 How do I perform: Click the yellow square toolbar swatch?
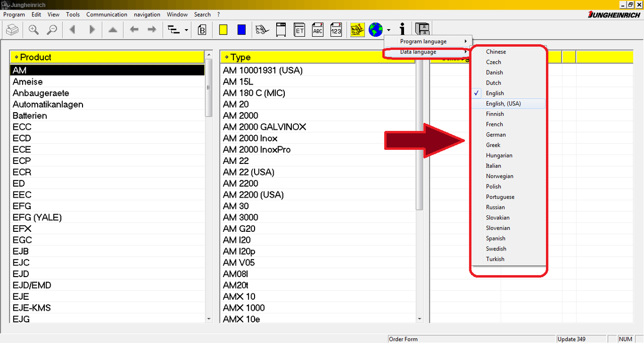(x=223, y=30)
